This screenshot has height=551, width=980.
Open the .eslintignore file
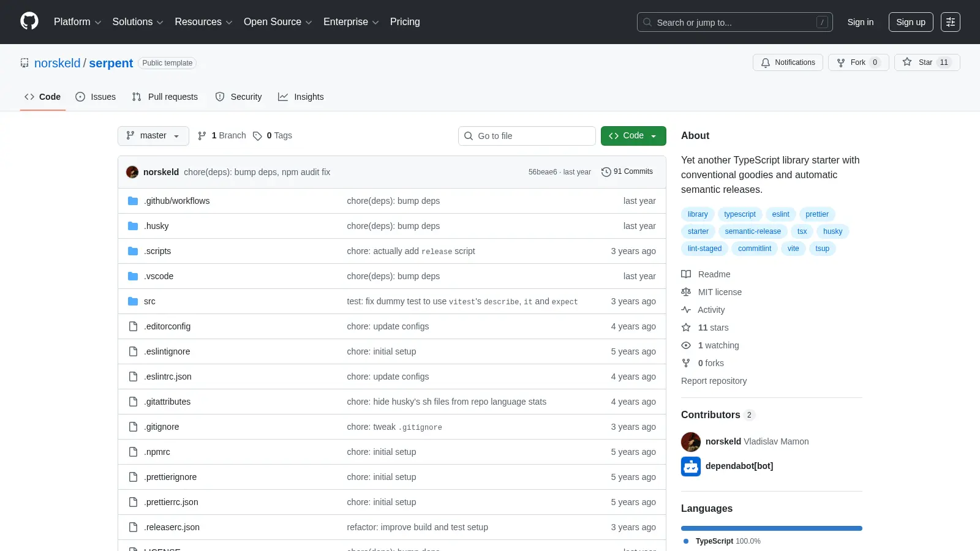point(167,351)
